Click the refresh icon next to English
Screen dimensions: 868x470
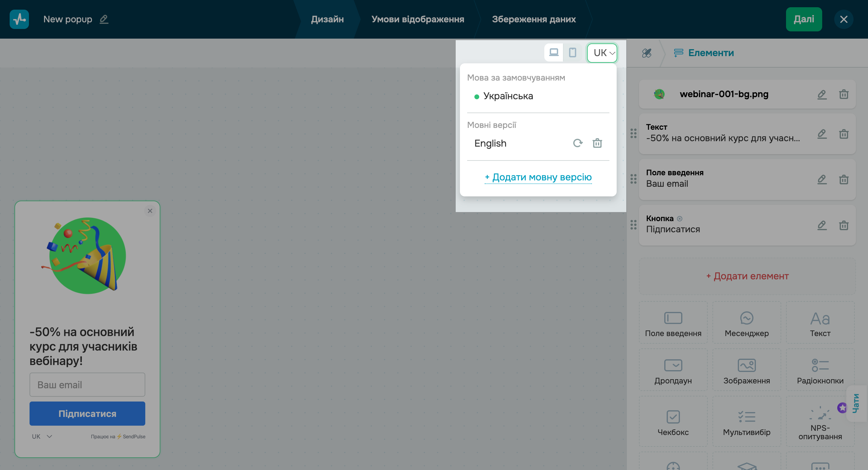coord(577,143)
